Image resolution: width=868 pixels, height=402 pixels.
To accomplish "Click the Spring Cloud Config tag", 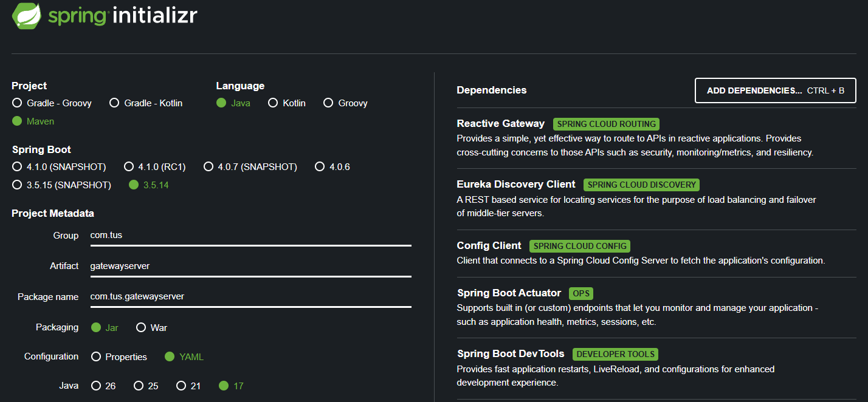I will [x=580, y=246].
